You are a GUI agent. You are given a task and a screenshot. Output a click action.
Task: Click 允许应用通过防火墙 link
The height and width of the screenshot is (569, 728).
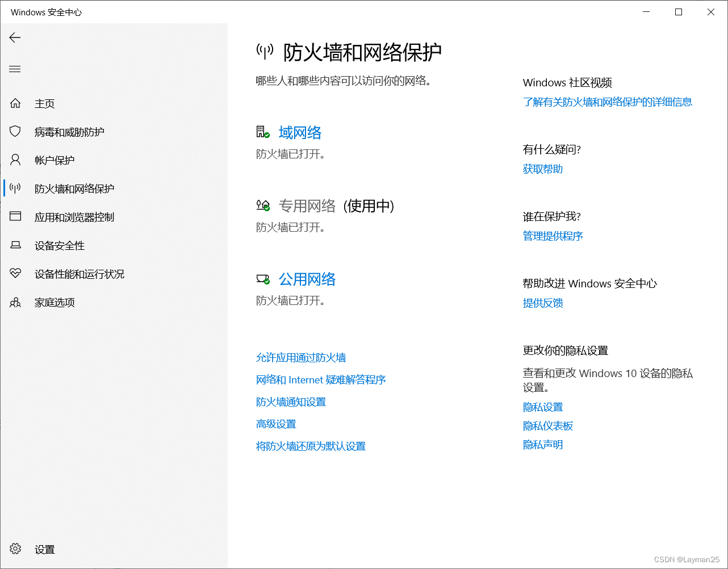pyautogui.click(x=301, y=357)
